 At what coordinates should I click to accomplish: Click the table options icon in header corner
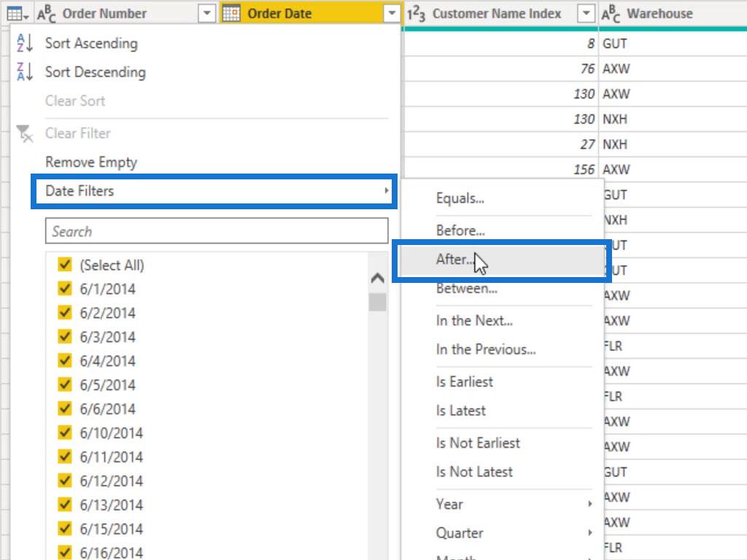[18, 13]
